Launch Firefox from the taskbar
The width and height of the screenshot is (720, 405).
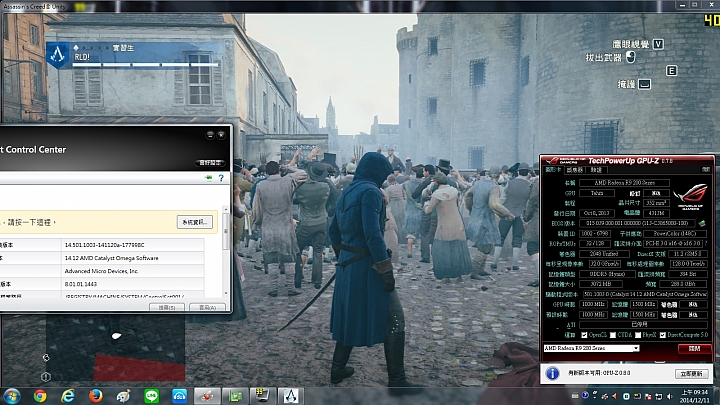(96, 396)
